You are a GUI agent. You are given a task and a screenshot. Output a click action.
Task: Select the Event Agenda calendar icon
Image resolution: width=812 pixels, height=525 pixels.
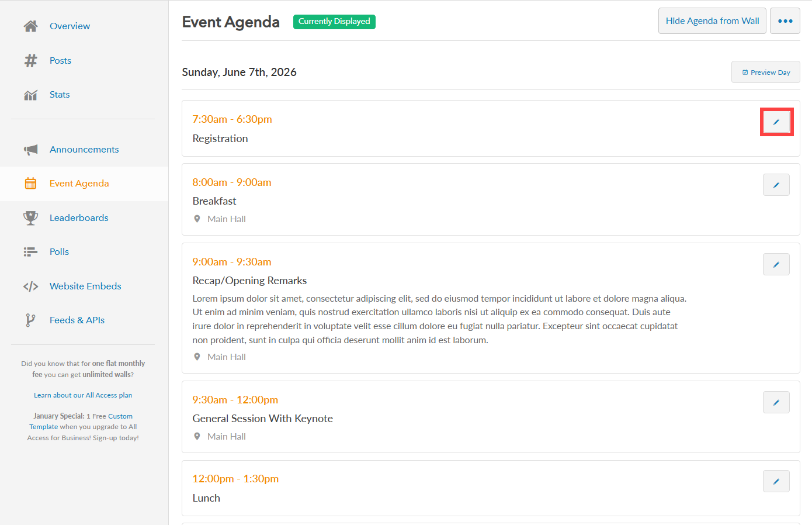(x=30, y=183)
